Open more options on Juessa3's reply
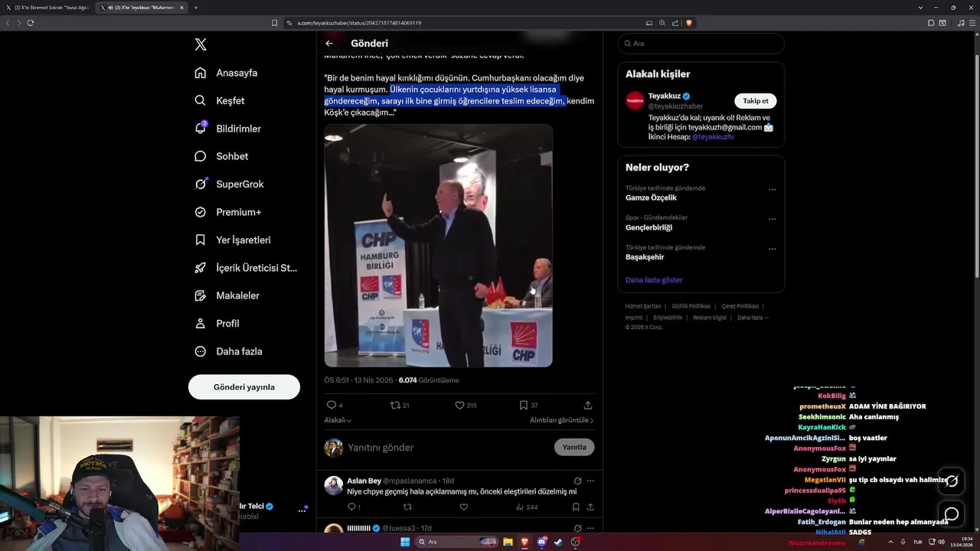 590,527
